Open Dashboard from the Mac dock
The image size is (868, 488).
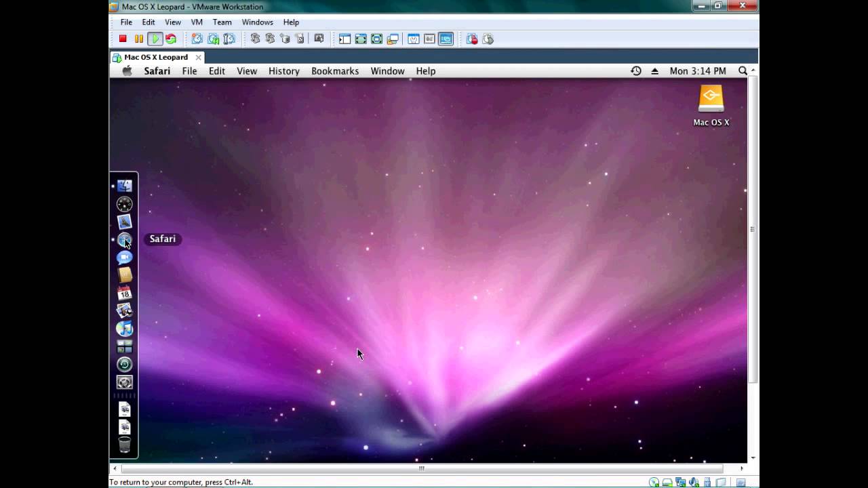[x=124, y=204]
